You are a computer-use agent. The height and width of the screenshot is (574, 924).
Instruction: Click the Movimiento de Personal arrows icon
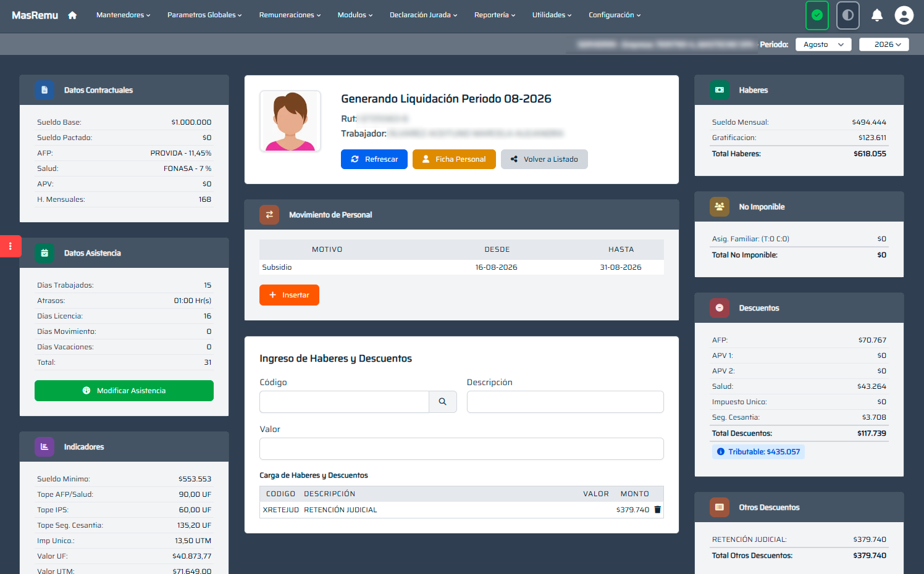pyautogui.click(x=269, y=215)
